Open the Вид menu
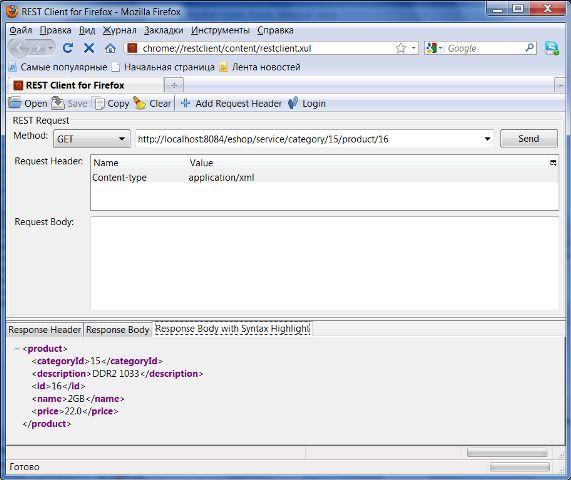 pyautogui.click(x=87, y=30)
